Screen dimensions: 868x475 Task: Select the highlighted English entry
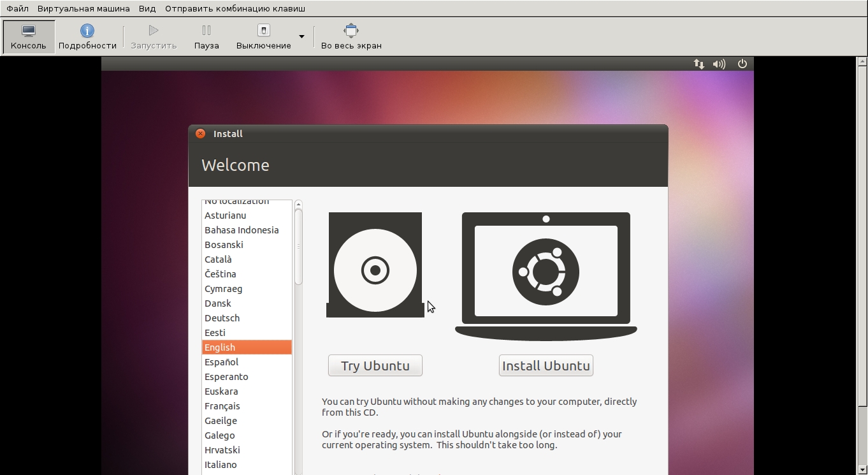247,347
